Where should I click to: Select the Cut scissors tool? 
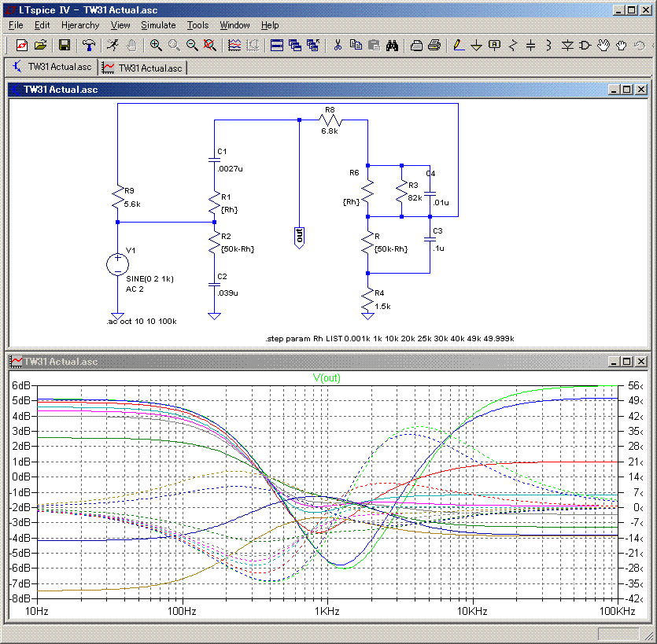click(x=338, y=45)
